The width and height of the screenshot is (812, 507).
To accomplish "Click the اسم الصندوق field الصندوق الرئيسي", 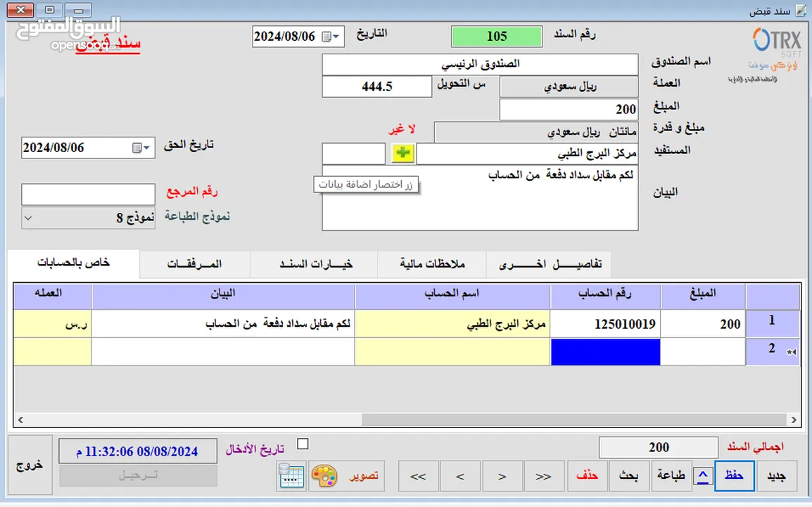I will 480,64.
